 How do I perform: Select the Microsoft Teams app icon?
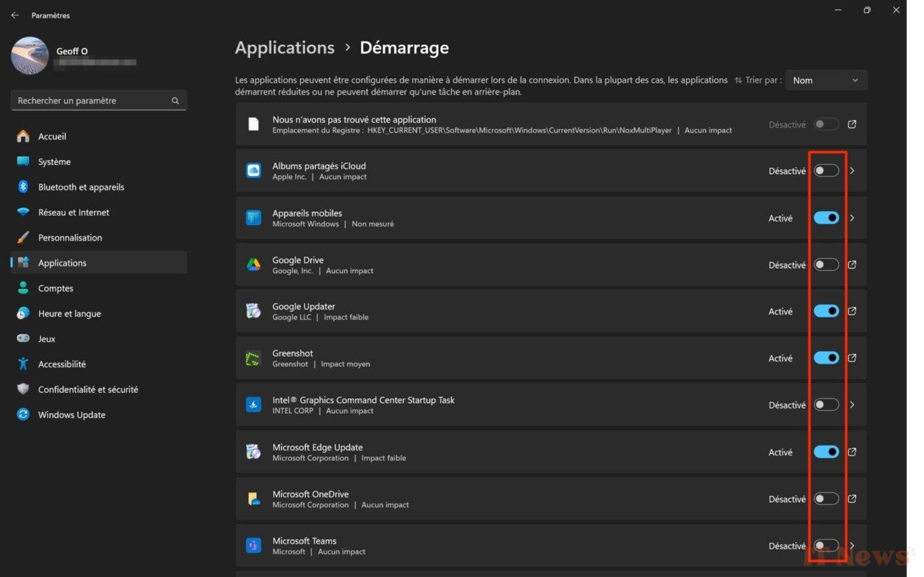point(253,545)
